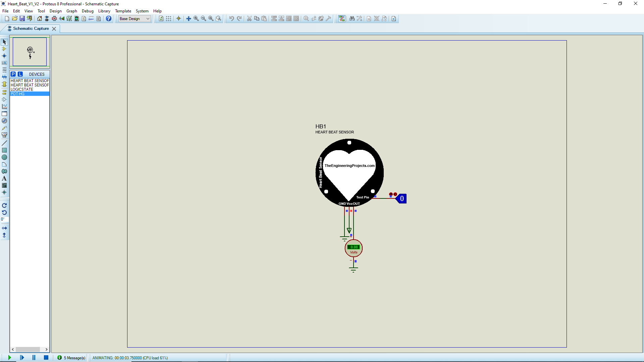Viewport: 644px width, 362px height.
Task: Select the 2D Graphics Box tool
Action: 4,150
